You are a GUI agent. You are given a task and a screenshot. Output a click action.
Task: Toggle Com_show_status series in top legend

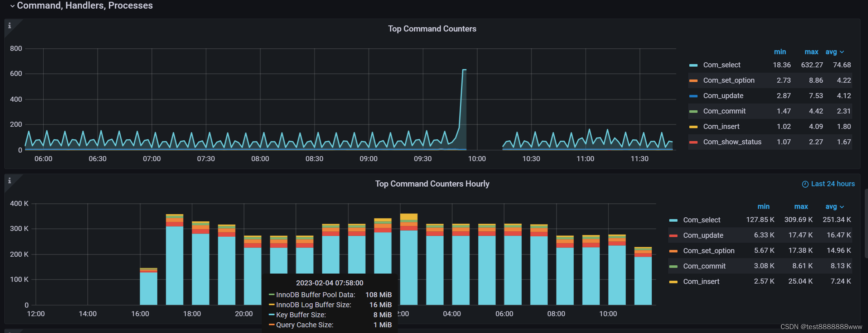tap(732, 142)
